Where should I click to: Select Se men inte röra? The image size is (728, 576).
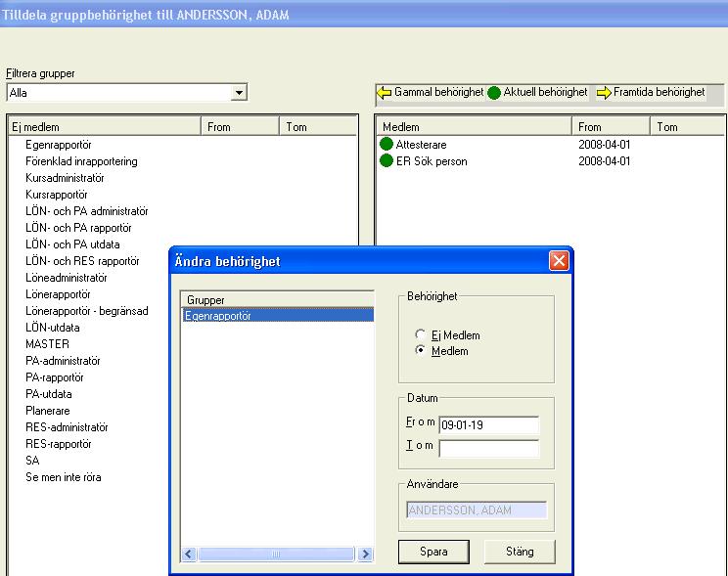tap(64, 477)
